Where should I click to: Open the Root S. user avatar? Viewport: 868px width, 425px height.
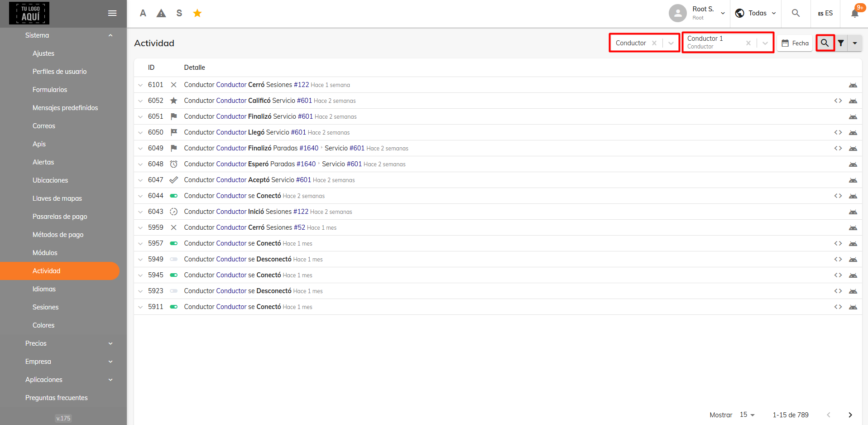tap(678, 13)
